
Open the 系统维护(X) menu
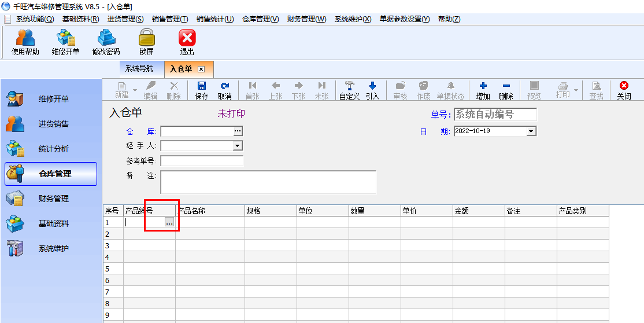pyautogui.click(x=353, y=19)
